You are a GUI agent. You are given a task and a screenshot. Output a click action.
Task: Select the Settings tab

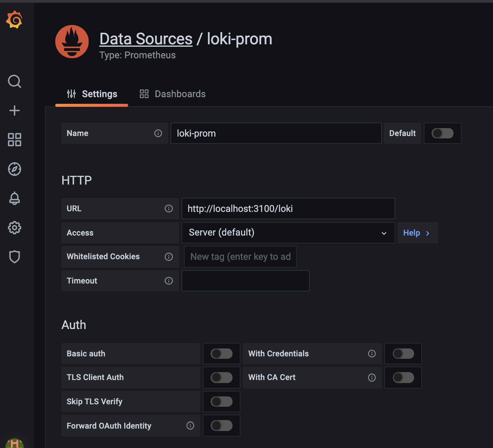(92, 94)
